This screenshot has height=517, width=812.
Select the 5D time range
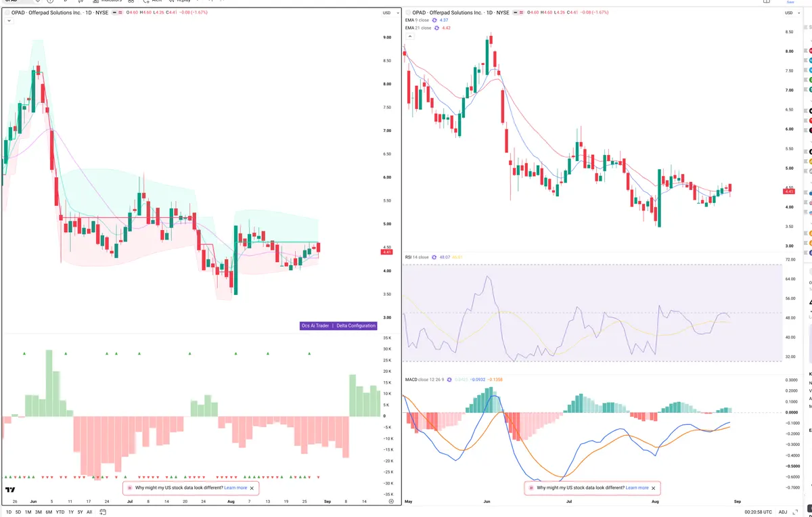point(18,512)
